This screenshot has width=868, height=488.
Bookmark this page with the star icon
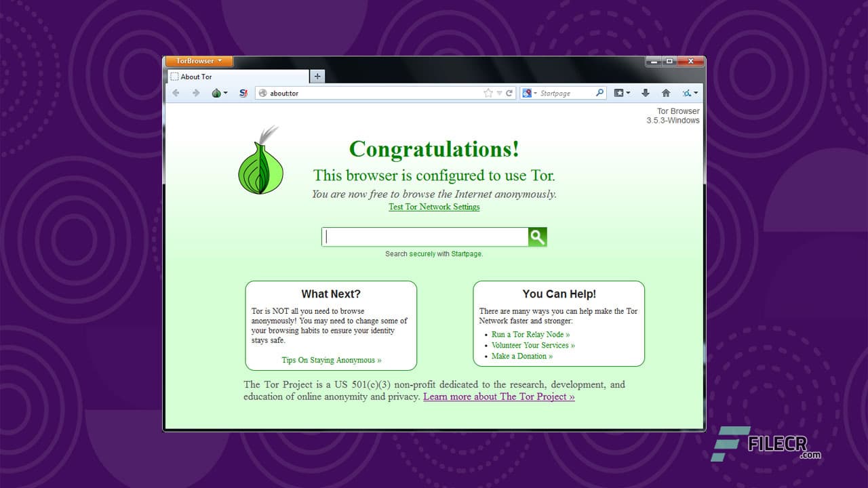point(488,93)
